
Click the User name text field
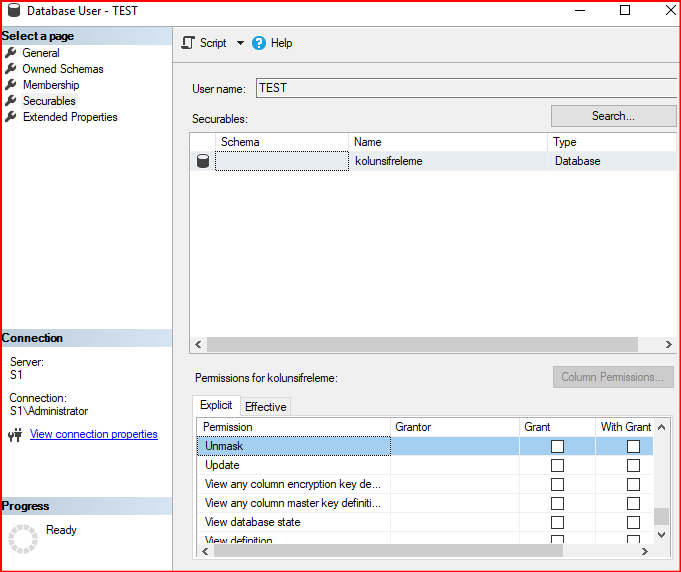[465, 88]
